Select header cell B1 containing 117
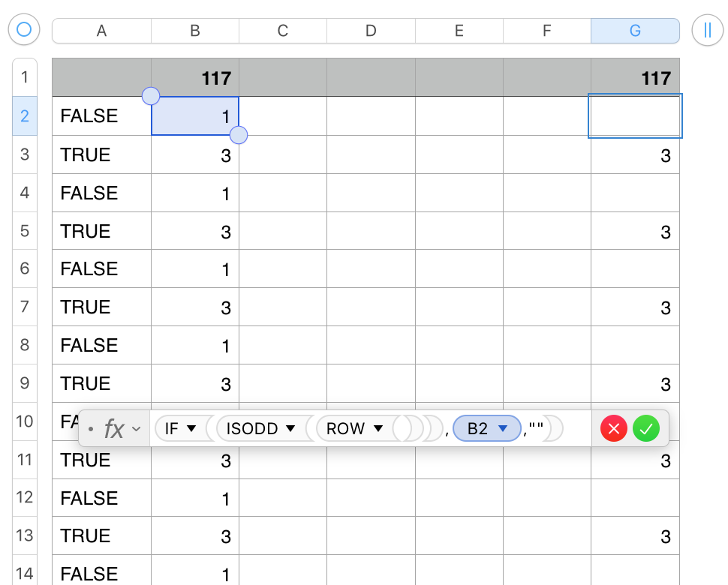Image resolution: width=728 pixels, height=585 pixels. (194, 77)
